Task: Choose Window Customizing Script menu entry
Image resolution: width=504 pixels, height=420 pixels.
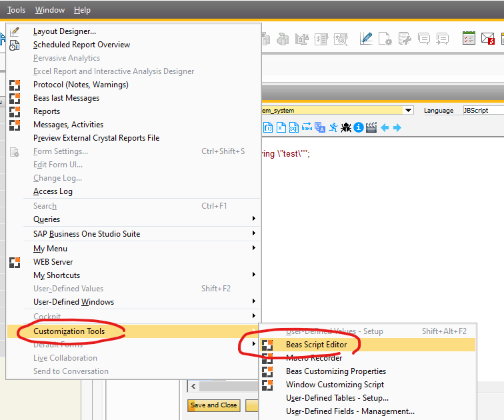Action: click(x=335, y=385)
